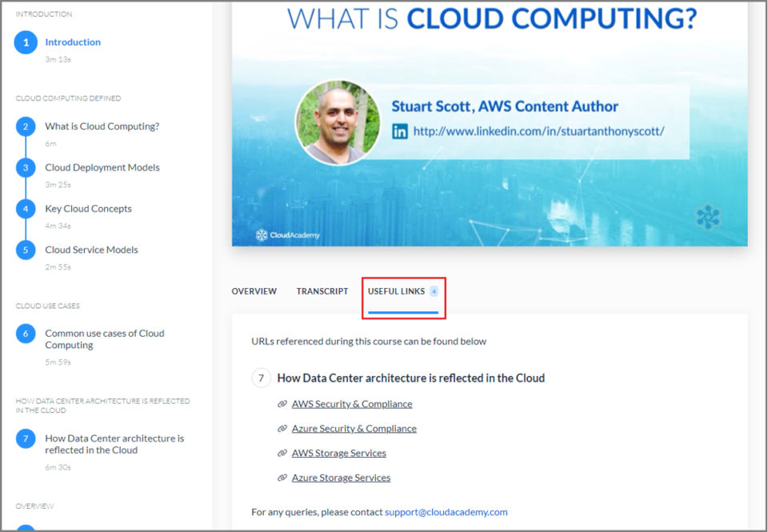Viewport: 768px width, 532px height.
Task: Select lesson number 1 circle icon
Action: (x=26, y=42)
